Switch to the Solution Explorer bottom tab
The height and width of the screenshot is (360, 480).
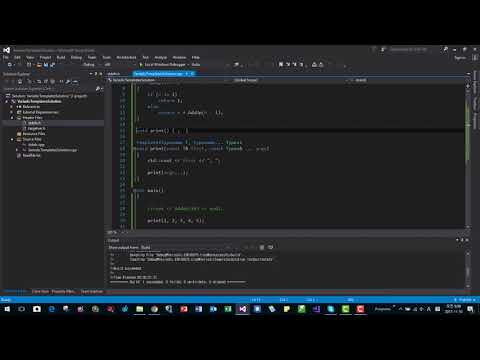click(x=15, y=292)
